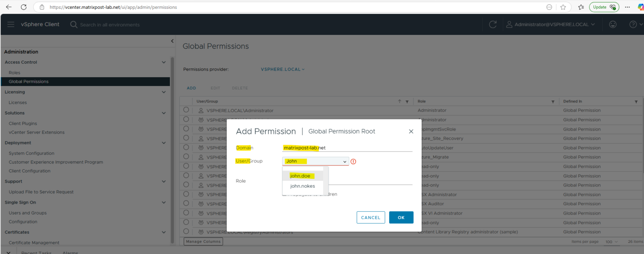This screenshot has width=644, height=254.
Task: Click OK in the Add Permission dialog
Action: click(401, 217)
